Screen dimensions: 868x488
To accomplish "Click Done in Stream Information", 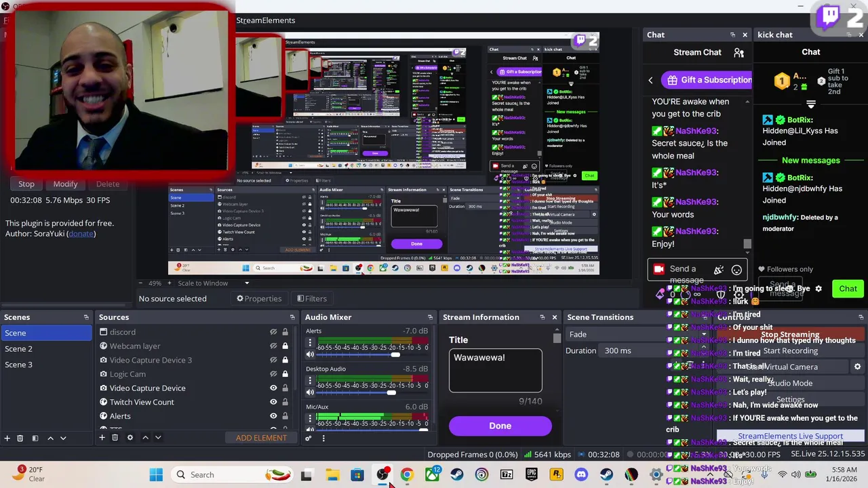I will pos(500,426).
